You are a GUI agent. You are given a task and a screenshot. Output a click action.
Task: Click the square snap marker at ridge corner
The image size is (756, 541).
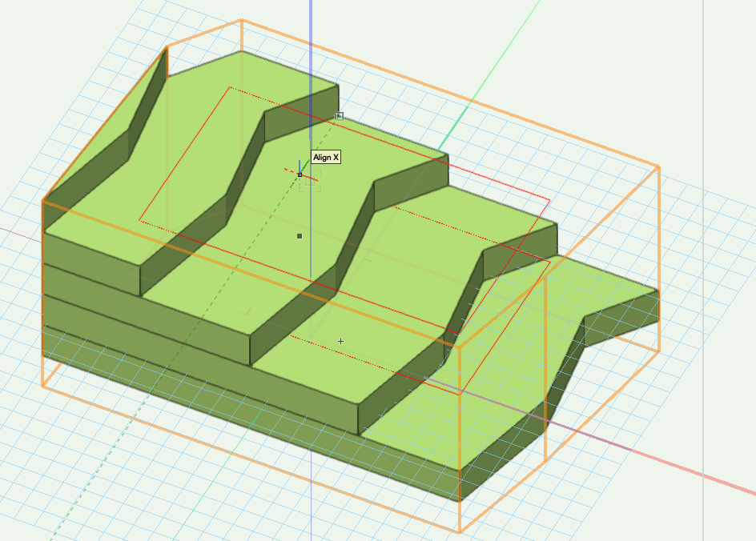[x=340, y=116]
